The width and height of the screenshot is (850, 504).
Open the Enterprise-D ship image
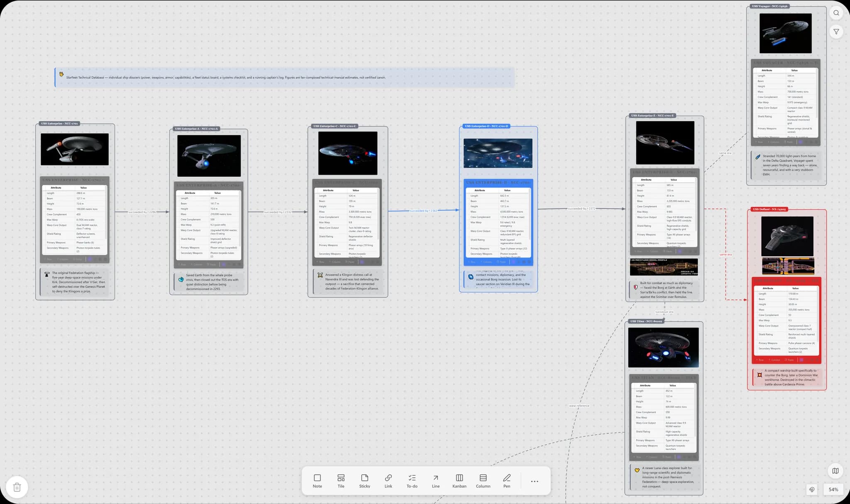point(498,153)
